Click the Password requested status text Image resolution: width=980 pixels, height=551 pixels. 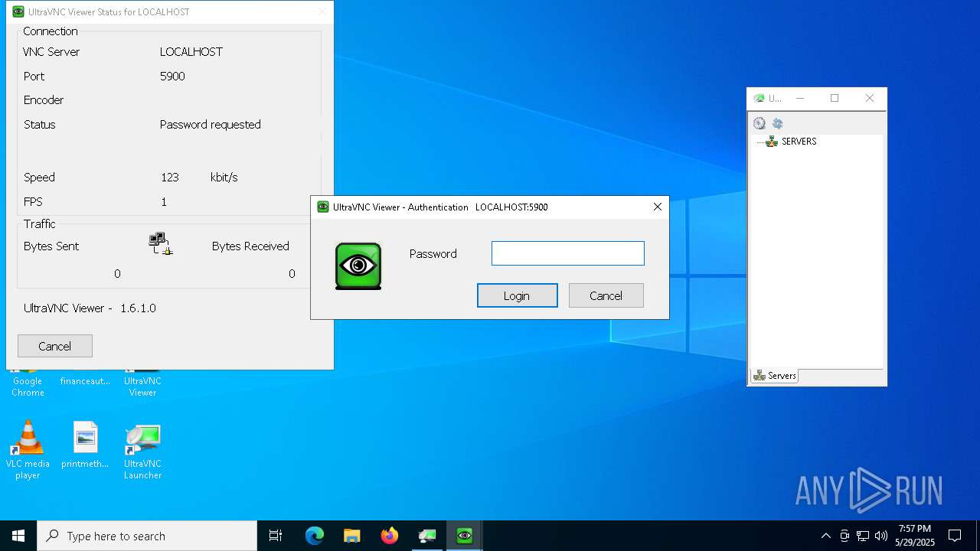211,125
